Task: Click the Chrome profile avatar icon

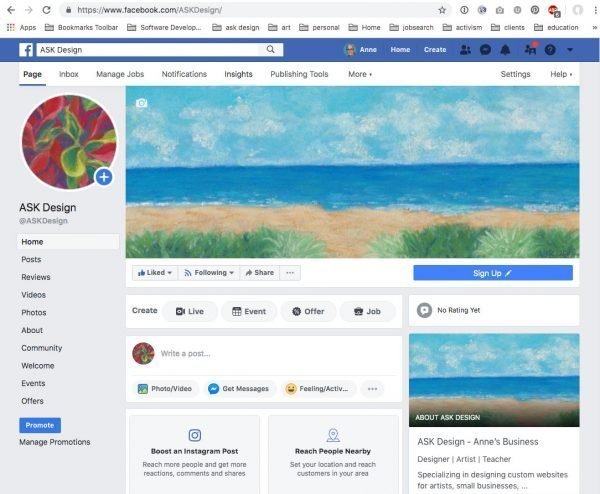Action: [577, 10]
